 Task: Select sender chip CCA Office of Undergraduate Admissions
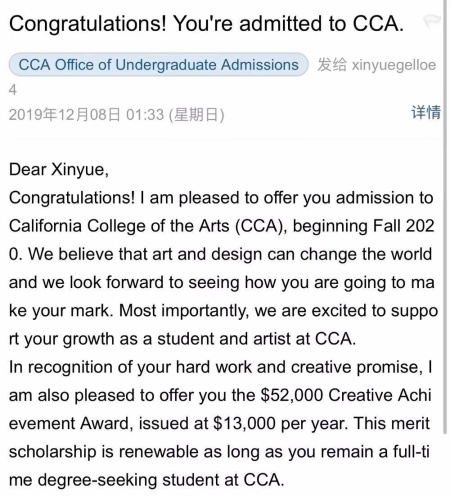158,64
